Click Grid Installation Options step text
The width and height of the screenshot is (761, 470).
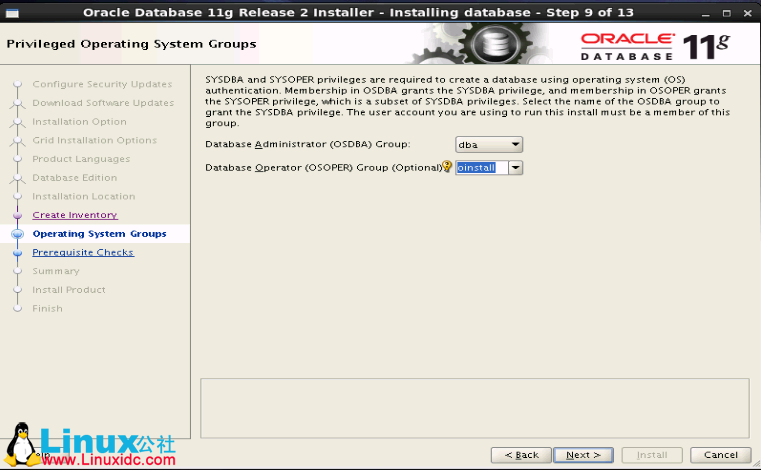(95, 140)
